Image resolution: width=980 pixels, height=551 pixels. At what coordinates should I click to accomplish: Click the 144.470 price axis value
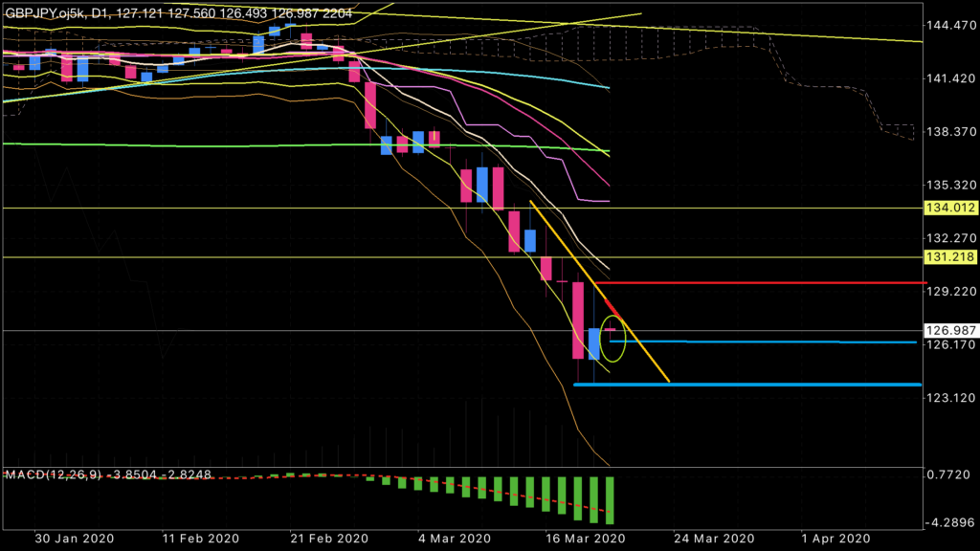tap(950, 26)
